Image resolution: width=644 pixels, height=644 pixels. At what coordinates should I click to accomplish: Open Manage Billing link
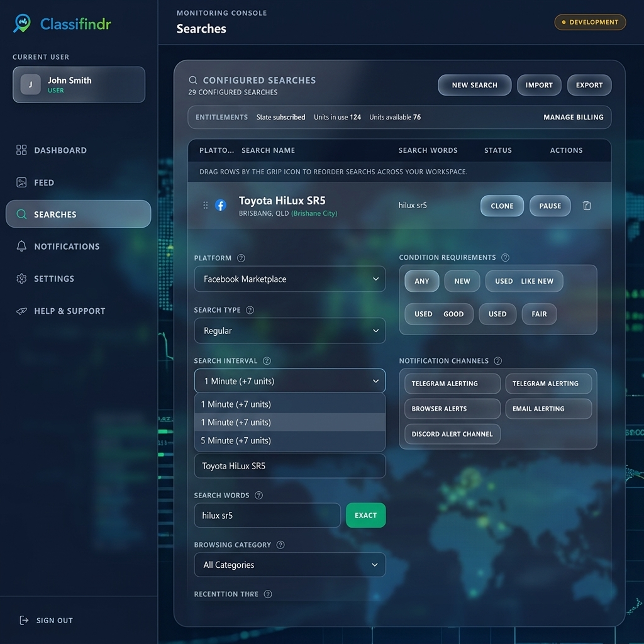[x=574, y=118]
